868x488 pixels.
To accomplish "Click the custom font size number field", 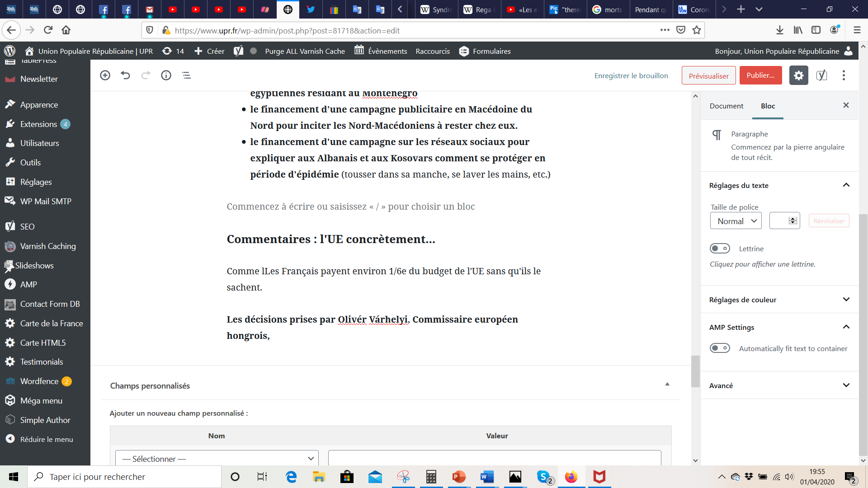I will point(779,221).
